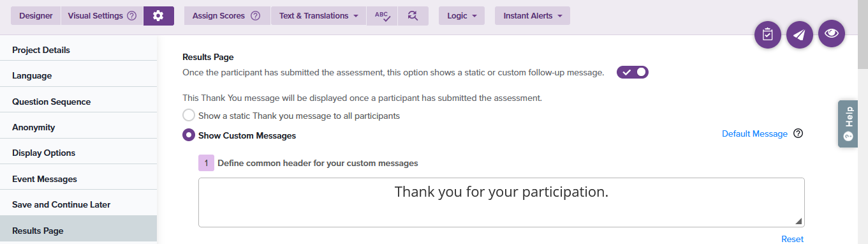Click the Default Message link

click(x=754, y=133)
